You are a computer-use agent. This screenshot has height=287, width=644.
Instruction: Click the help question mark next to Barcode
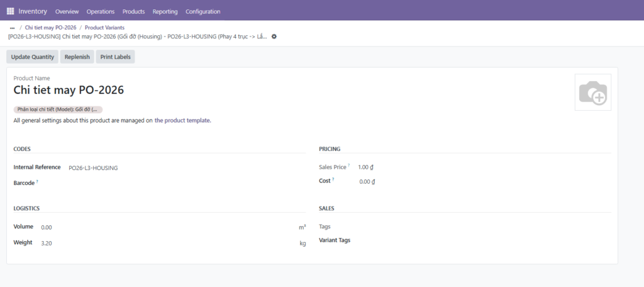point(37,181)
